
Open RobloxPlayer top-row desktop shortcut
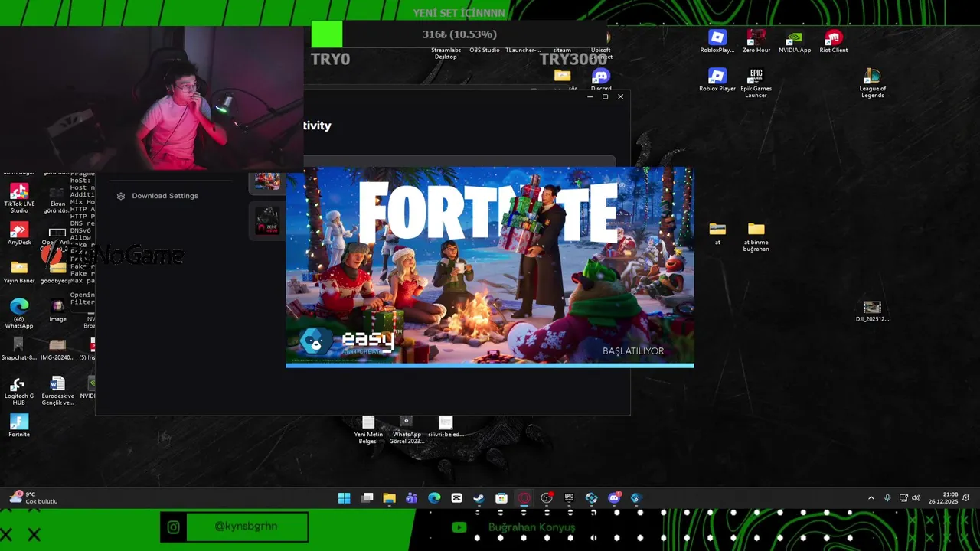[717, 41]
